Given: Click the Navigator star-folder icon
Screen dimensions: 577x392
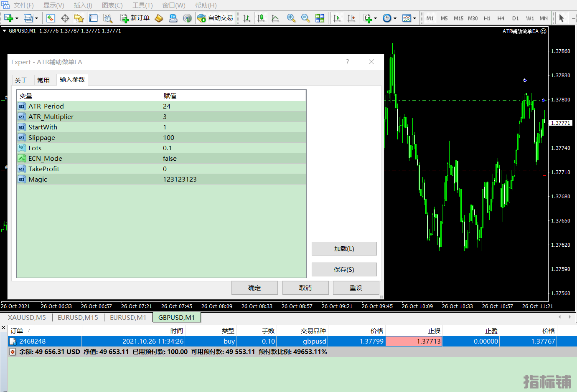Looking at the screenshot, I should click(x=79, y=18).
